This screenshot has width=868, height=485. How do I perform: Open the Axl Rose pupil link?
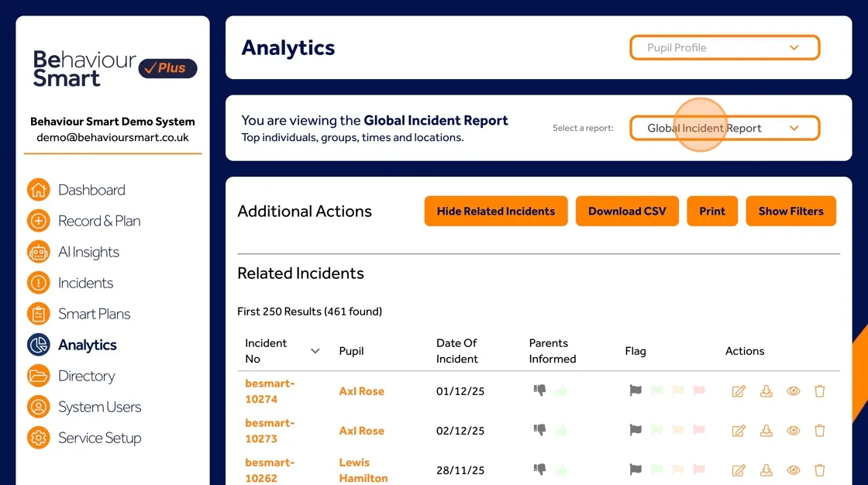pos(361,391)
